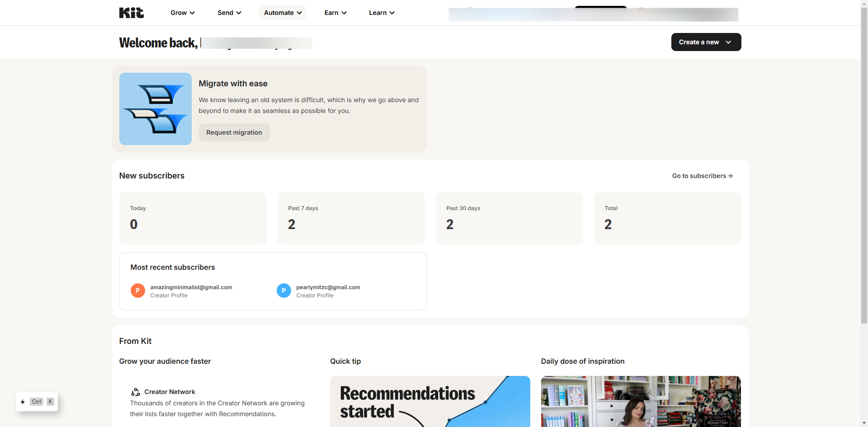Image resolution: width=868 pixels, height=427 pixels.
Task: Open the Recommendations started quick tip image
Action: click(x=430, y=401)
